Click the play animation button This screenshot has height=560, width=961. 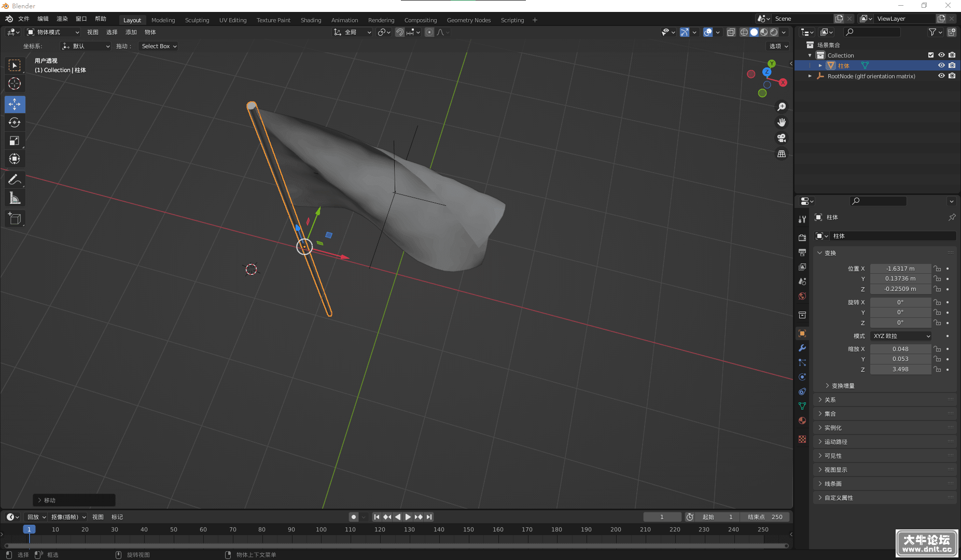pyautogui.click(x=408, y=517)
